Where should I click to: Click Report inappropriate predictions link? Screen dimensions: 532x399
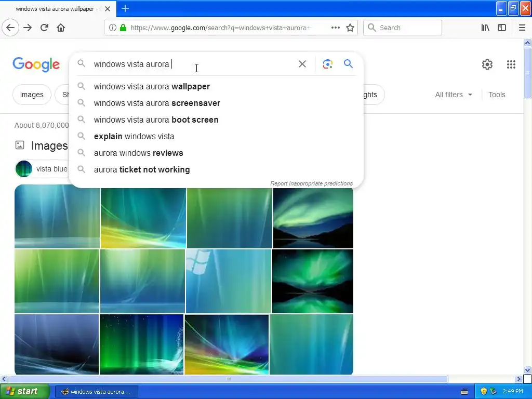[312, 183]
